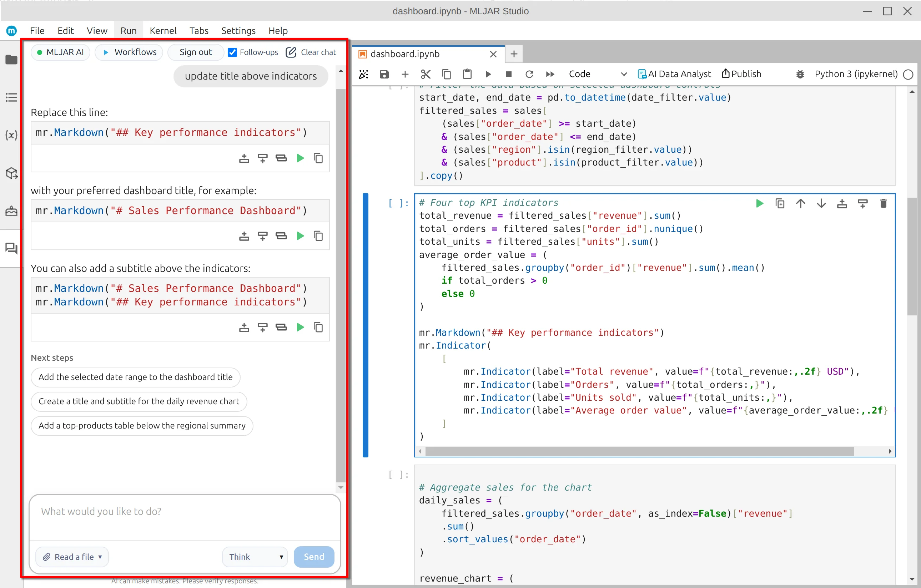921x588 pixels.
Task: Insert the Sales Performance Dashboard snippet below cell
Action: [x=262, y=236]
